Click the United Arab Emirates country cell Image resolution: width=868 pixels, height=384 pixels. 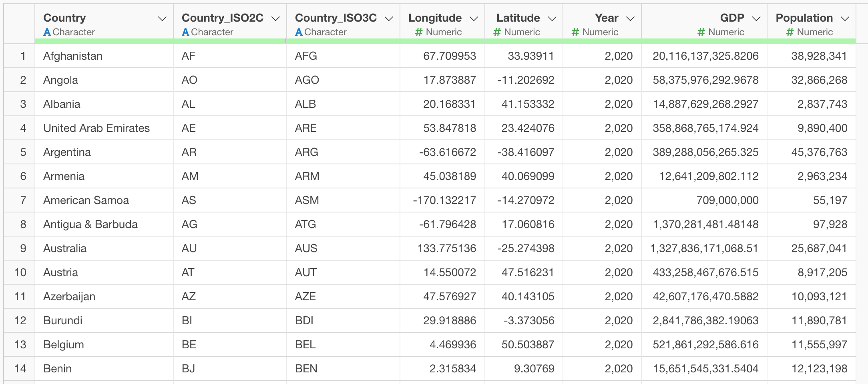pos(104,128)
